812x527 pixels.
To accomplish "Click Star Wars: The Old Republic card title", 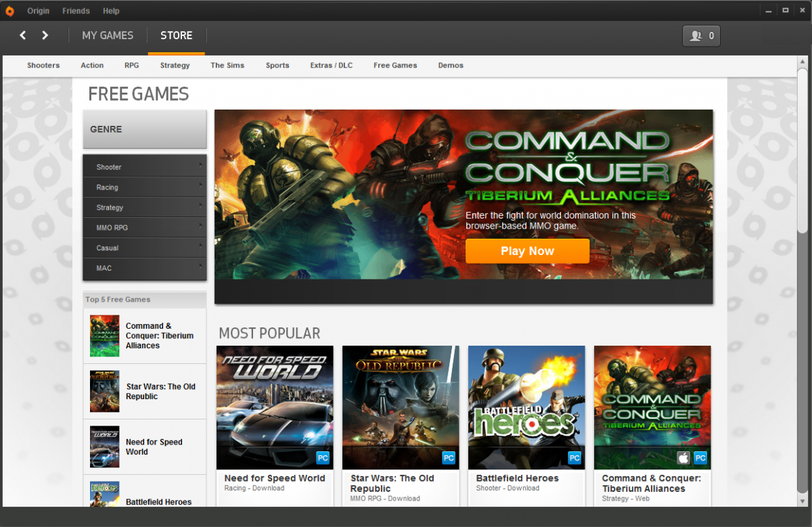I will tap(392, 483).
